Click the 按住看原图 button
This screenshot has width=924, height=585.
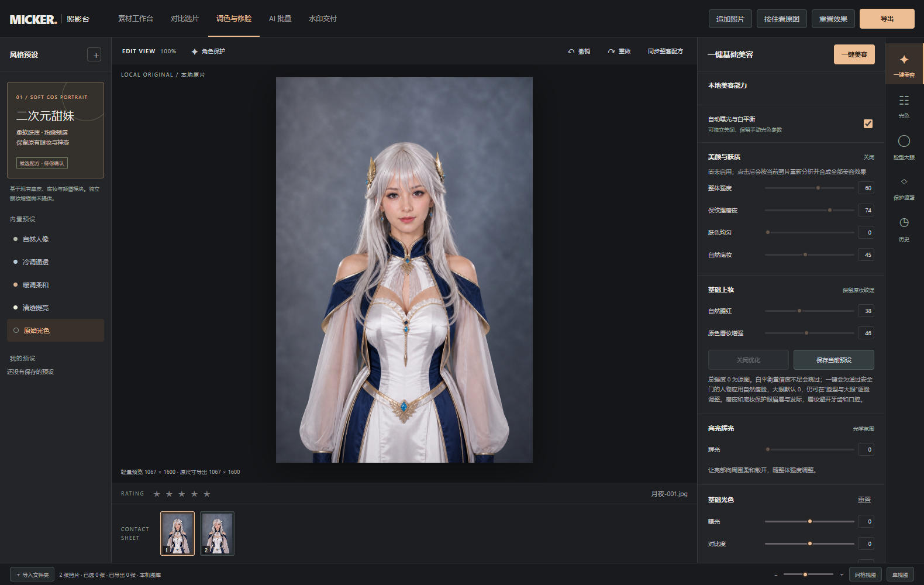(x=782, y=19)
